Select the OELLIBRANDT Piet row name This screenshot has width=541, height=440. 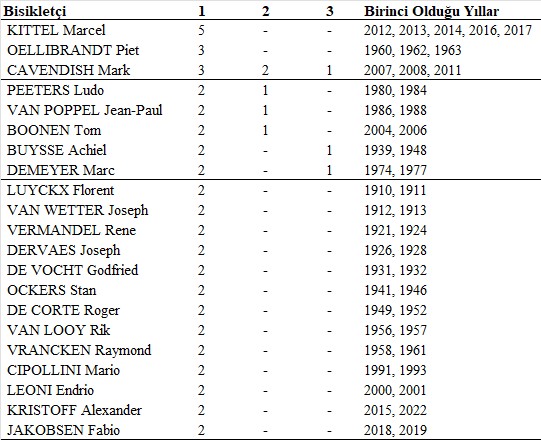pyautogui.click(x=73, y=50)
